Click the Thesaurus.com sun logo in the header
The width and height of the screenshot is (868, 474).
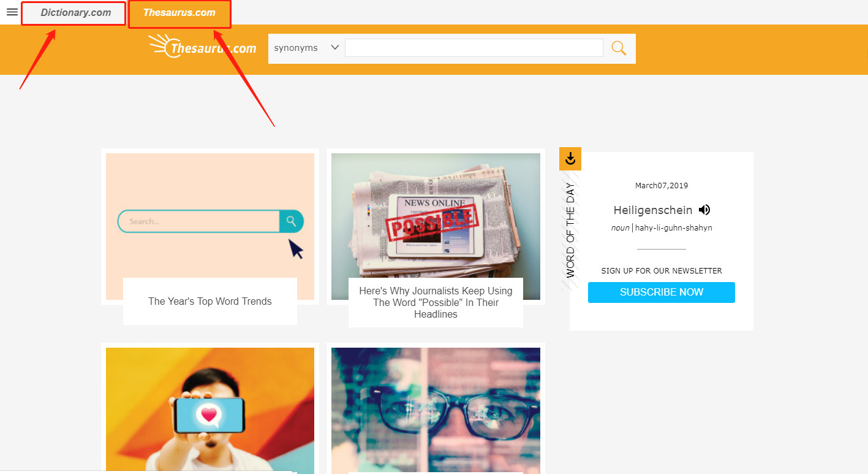click(x=202, y=47)
